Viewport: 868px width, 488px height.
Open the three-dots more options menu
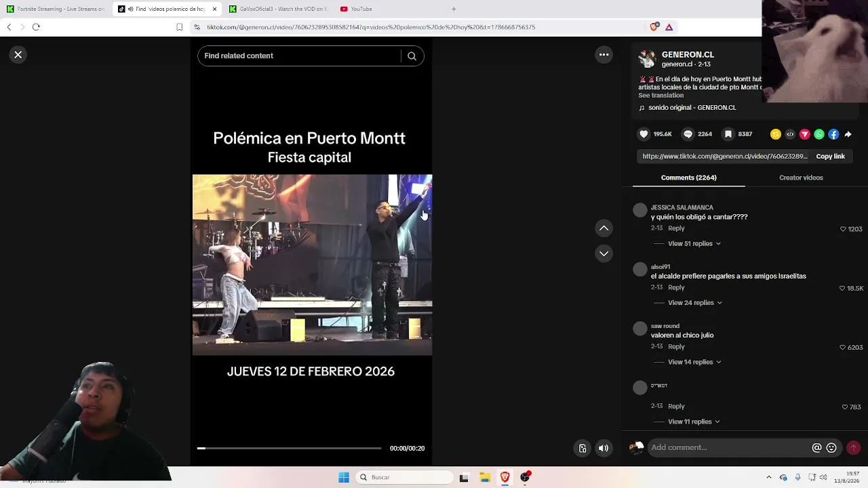[604, 55]
